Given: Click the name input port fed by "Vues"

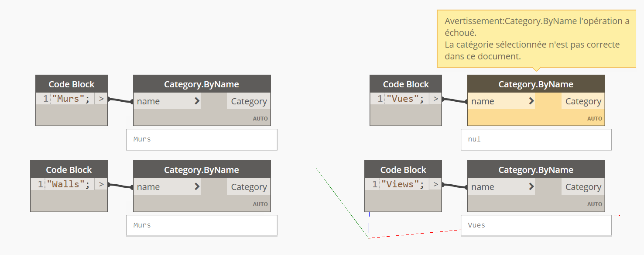Looking at the screenshot, I should click(501, 101).
